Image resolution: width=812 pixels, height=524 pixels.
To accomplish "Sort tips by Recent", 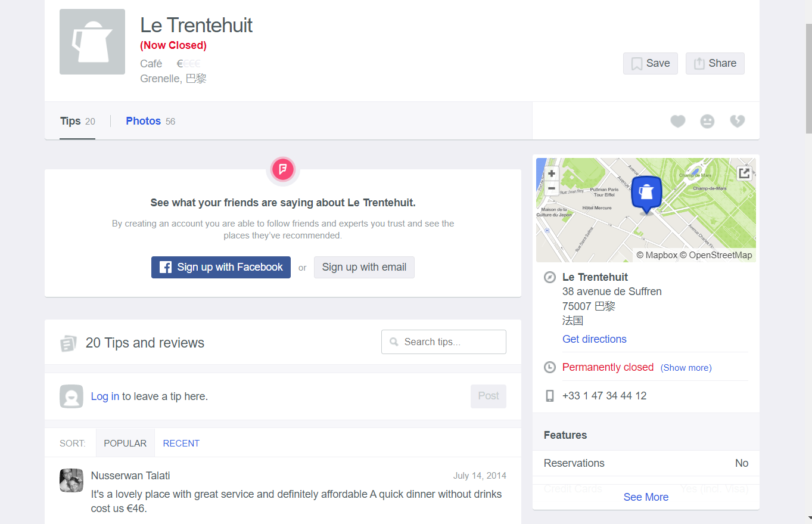I will coord(181,443).
